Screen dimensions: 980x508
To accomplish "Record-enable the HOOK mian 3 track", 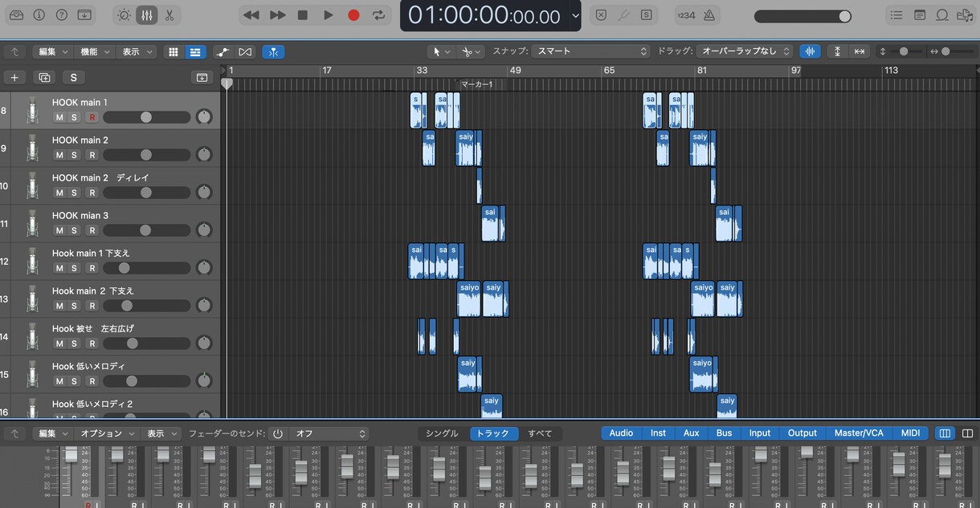I will point(92,230).
